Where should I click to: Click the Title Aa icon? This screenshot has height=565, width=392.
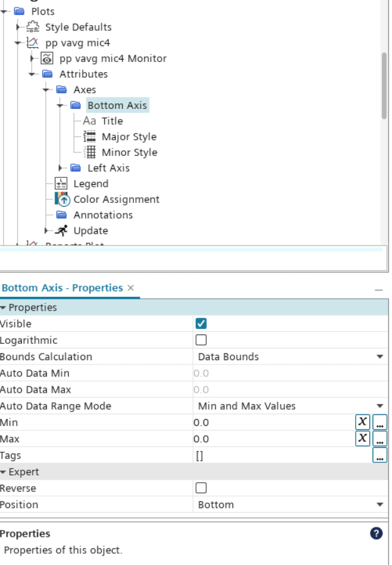90,121
